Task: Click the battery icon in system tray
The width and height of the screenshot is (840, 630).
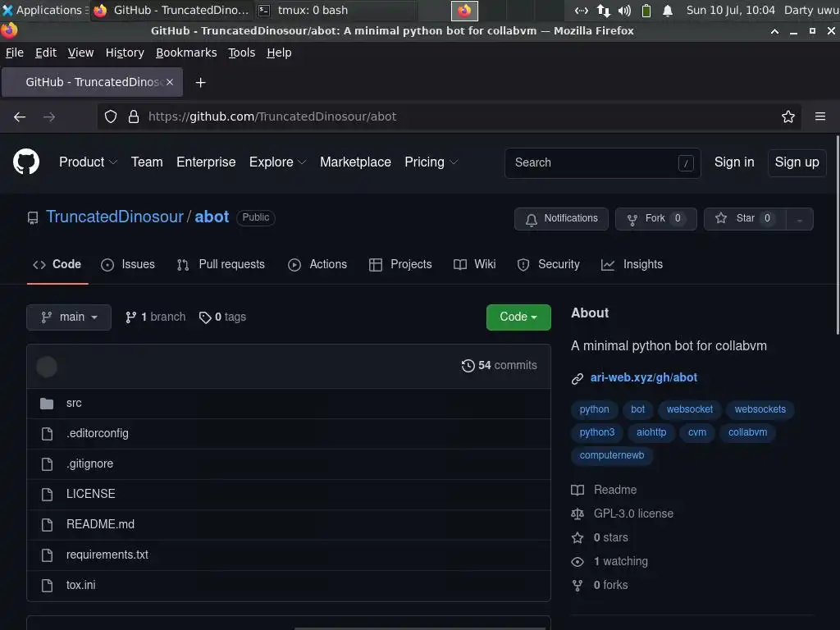Action: click(646, 11)
